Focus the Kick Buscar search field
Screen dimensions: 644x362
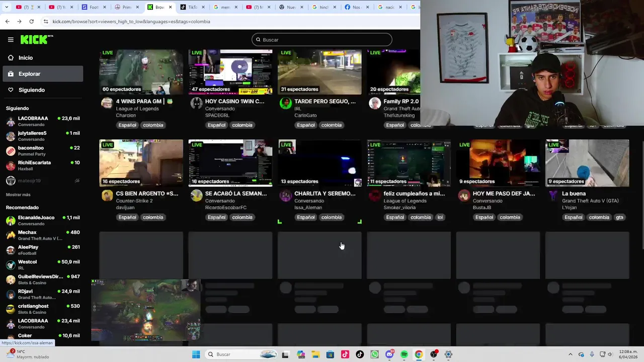tap(322, 40)
